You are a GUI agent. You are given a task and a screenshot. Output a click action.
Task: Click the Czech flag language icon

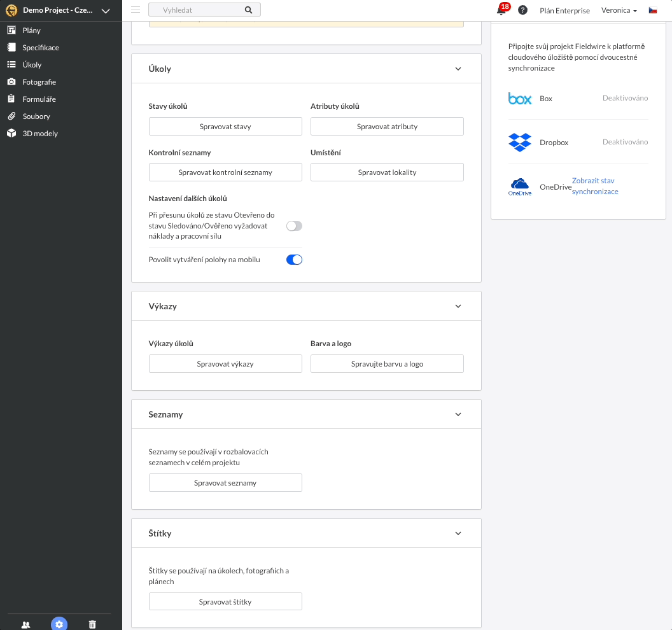653,10
